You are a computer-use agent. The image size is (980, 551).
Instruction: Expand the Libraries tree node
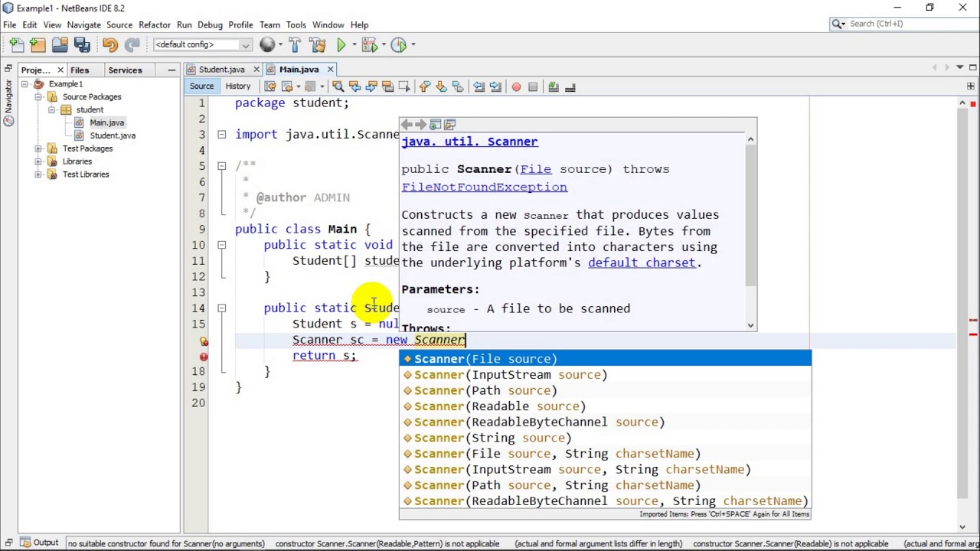pos(38,161)
